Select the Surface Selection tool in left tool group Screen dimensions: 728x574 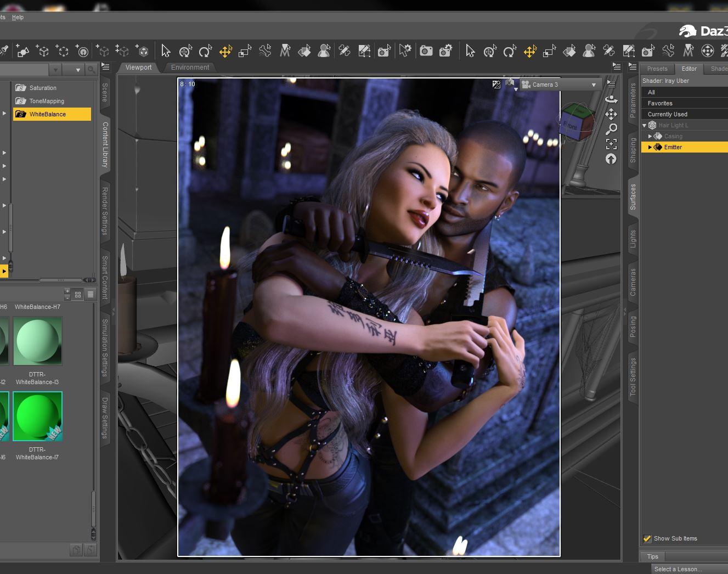(304, 51)
